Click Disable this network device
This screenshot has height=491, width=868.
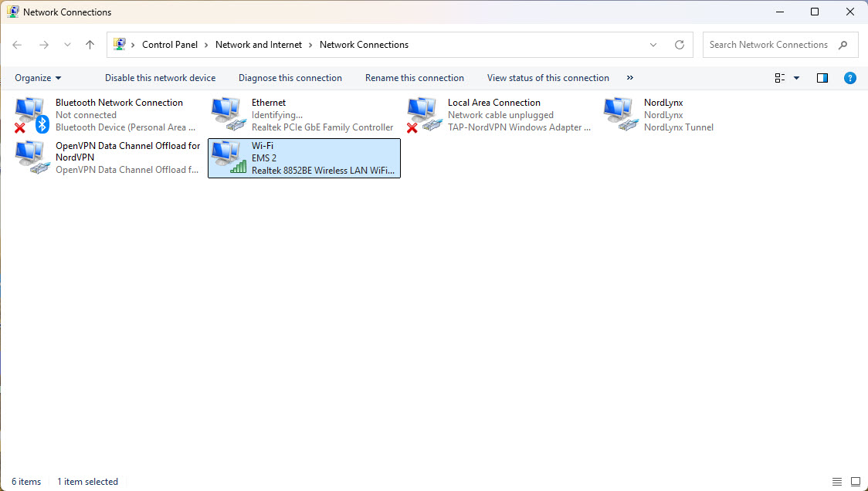pos(160,78)
